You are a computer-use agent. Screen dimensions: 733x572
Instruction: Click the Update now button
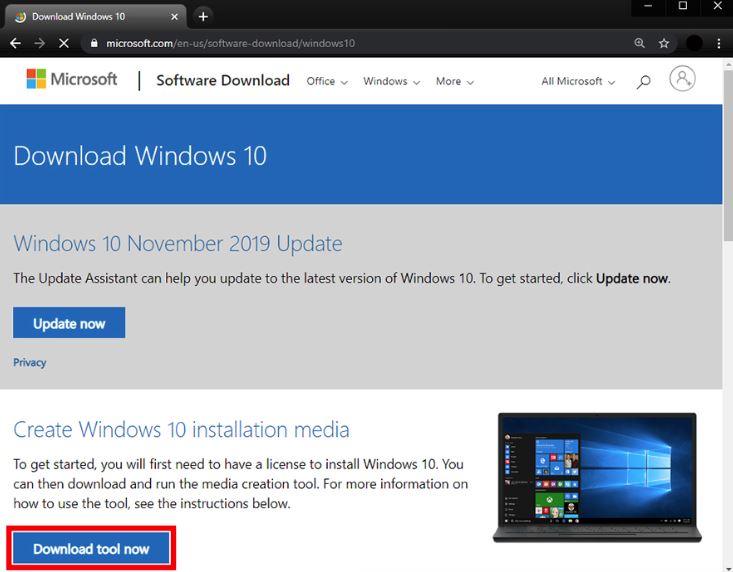point(69,322)
